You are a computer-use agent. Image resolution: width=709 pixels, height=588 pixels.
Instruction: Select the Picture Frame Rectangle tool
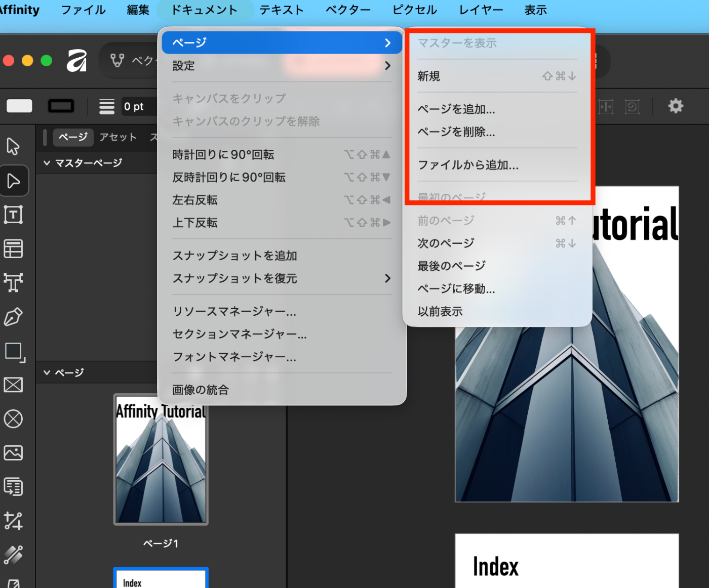[13, 385]
